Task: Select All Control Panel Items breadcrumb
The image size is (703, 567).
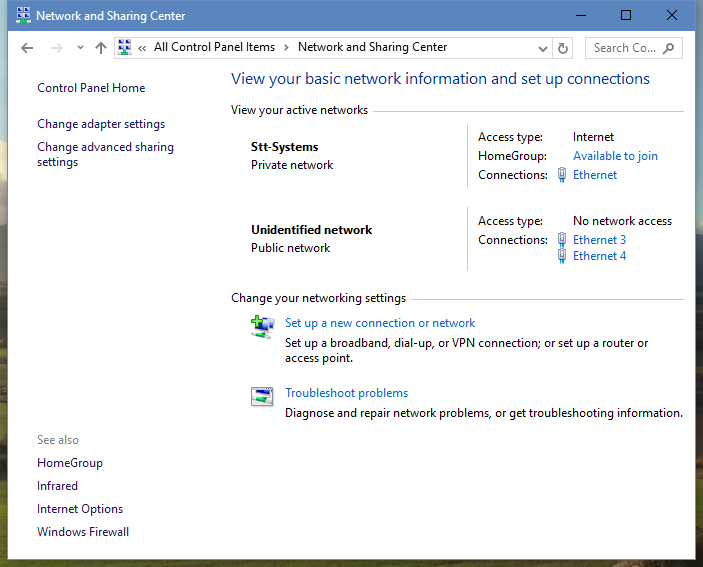Action: (x=214, y=47)
